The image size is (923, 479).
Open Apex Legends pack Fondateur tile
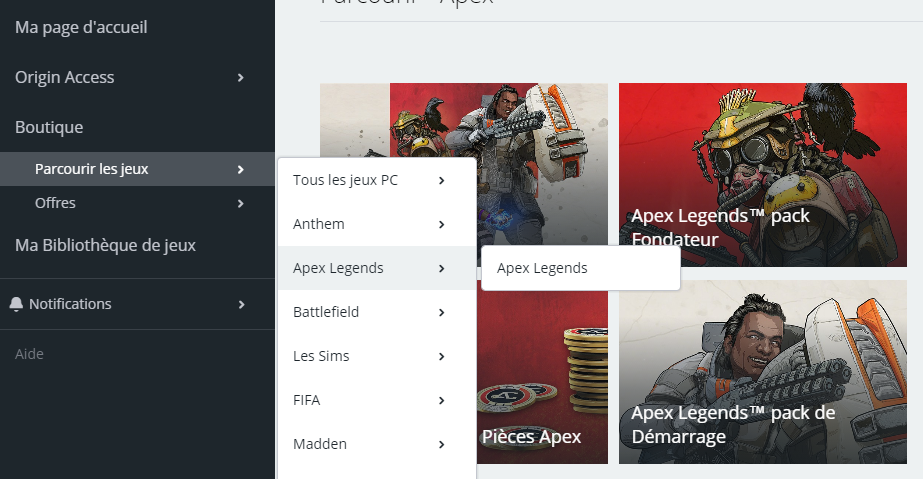(763, 175)
